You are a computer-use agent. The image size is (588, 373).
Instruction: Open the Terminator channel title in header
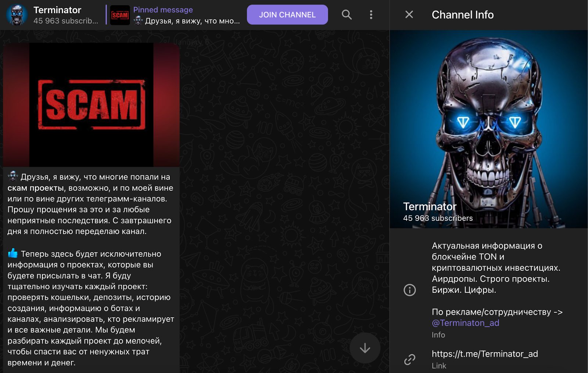57,10
